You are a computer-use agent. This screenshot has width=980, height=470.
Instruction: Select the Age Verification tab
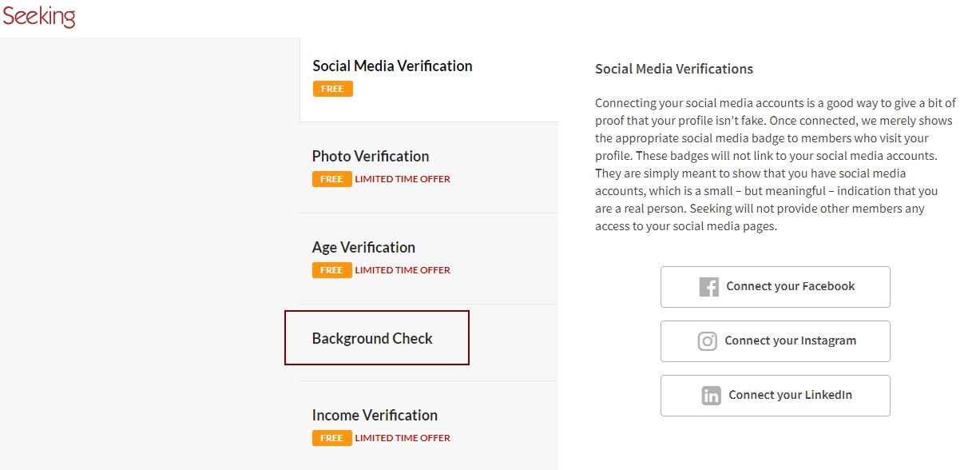(429, 259)
